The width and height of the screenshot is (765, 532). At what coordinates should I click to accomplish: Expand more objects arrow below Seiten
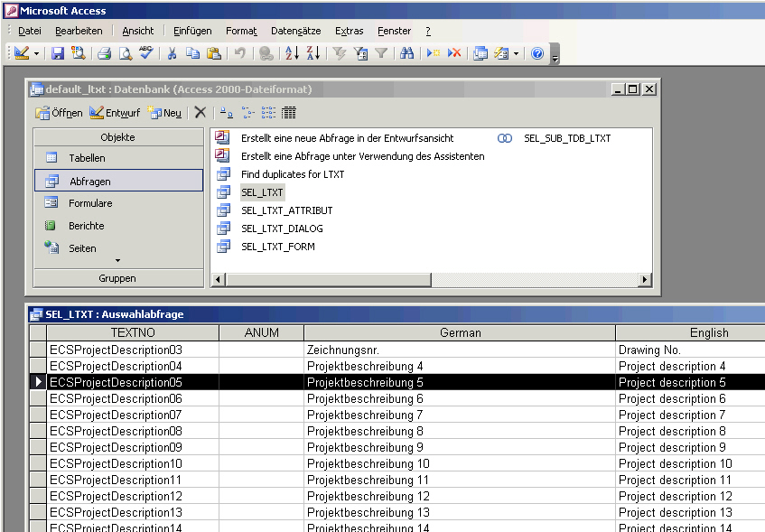[x=117, y=261]
